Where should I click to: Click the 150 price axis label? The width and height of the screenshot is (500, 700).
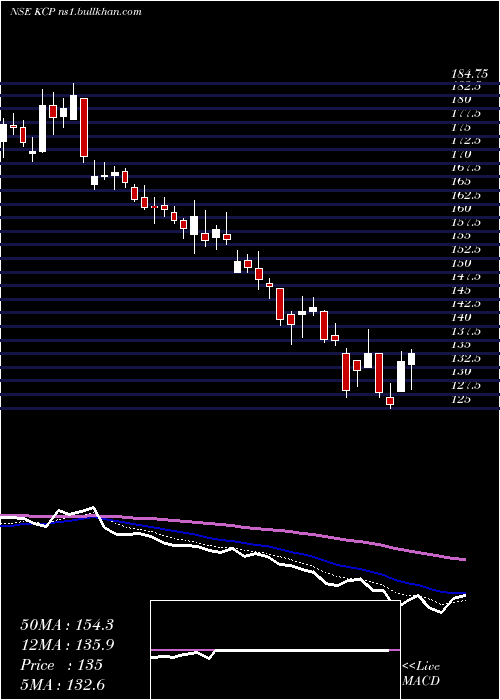pos(461,263)
